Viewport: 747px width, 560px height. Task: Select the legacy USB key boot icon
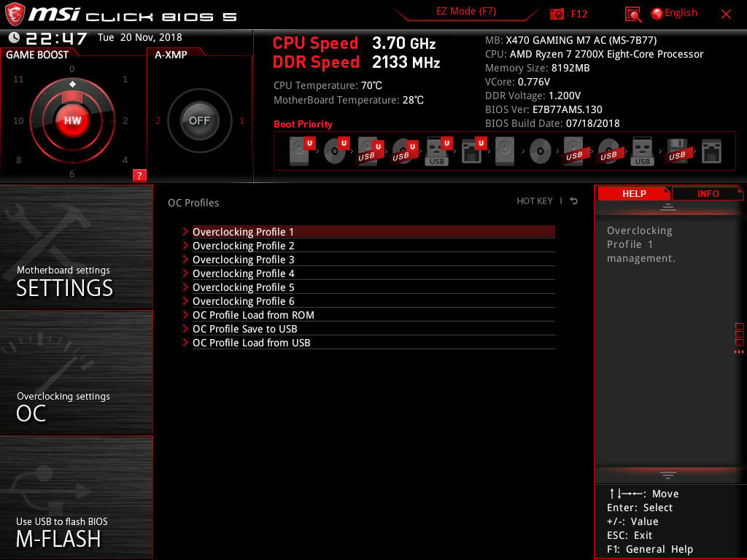[642, 151]
